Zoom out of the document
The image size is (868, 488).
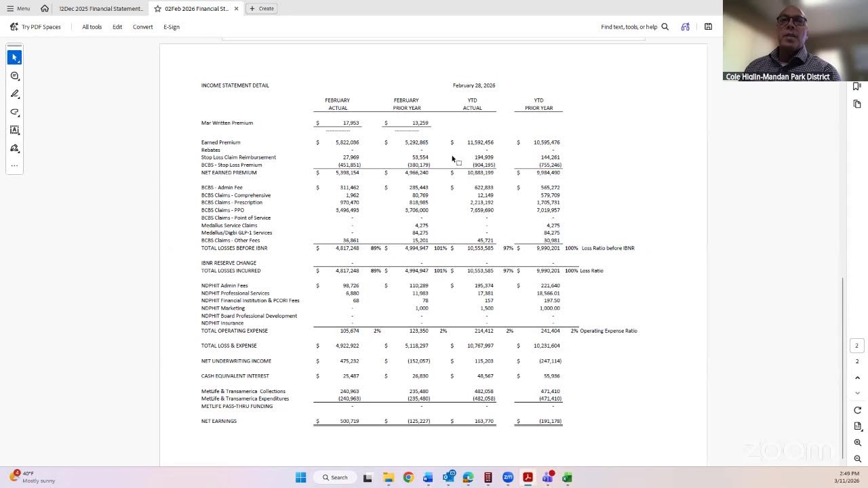tap(857, 459)
